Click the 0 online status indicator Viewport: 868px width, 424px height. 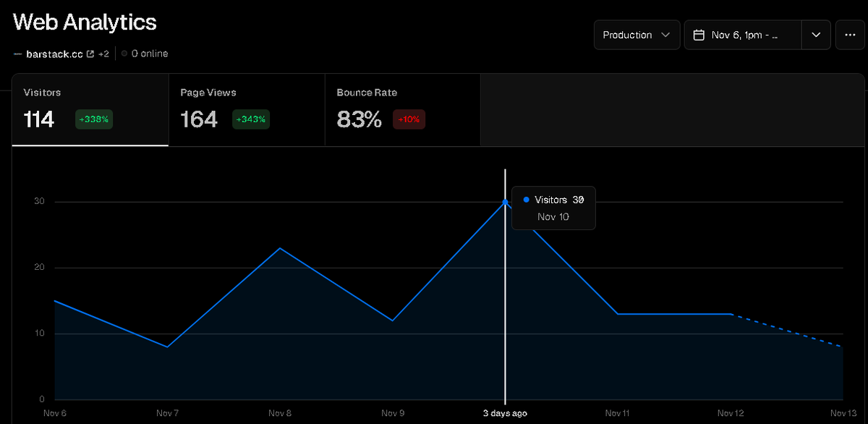[x=145, y=54]
